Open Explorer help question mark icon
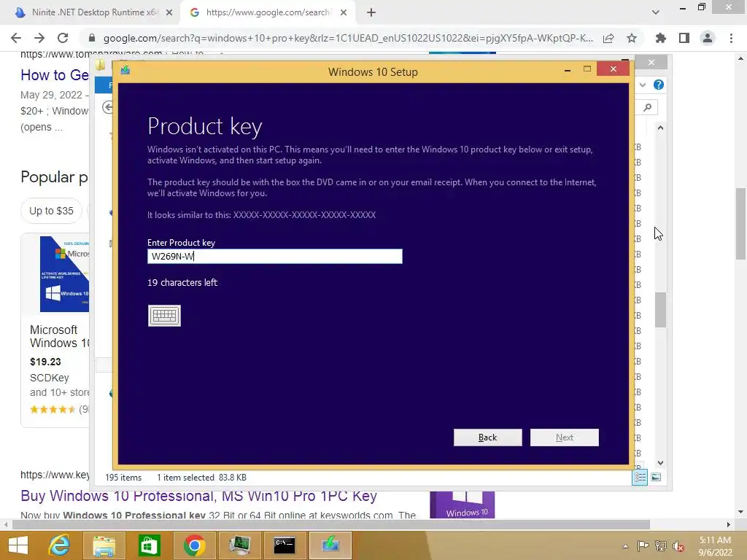This screenshot has height=560, width=747. pos(659,85)
